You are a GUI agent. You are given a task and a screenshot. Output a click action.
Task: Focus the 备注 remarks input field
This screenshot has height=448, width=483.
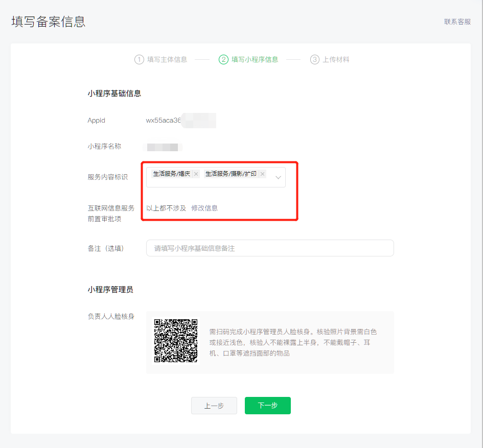pos(270,248)
